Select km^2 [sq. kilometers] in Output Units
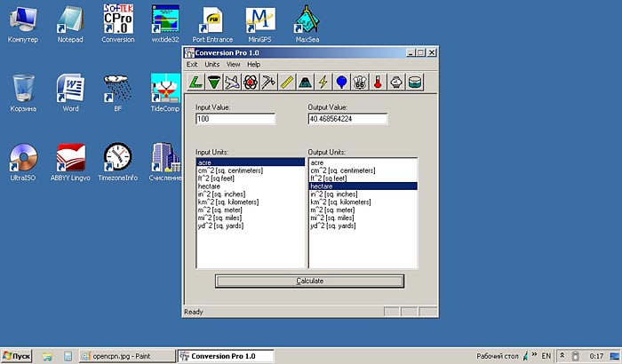 [x=363, y=202]
